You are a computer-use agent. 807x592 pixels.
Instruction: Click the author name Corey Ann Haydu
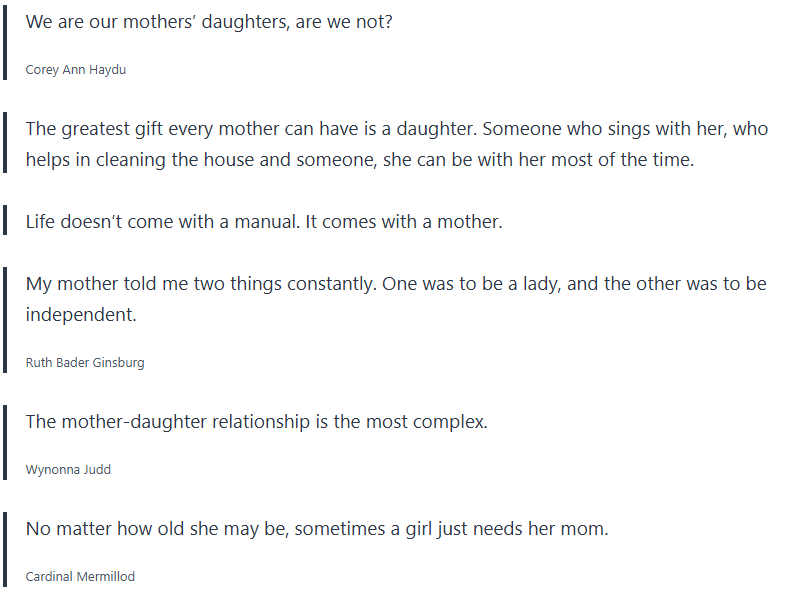tap(76, 70)
